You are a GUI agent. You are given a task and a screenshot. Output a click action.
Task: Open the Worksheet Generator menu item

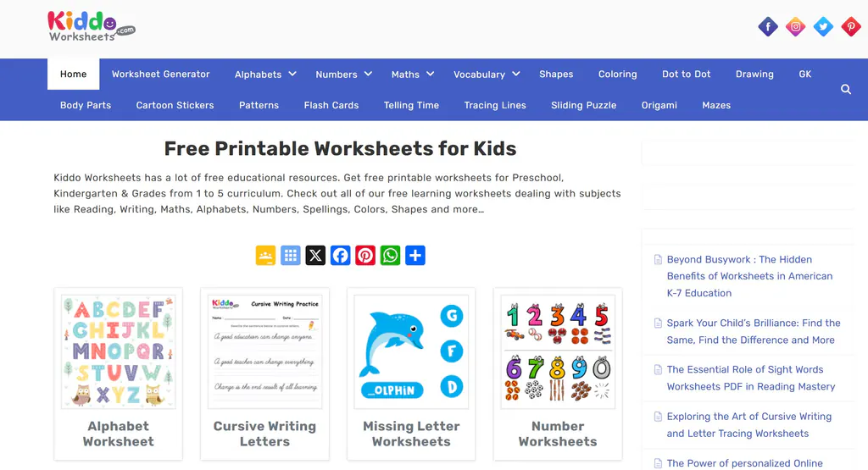click(160, 74)
